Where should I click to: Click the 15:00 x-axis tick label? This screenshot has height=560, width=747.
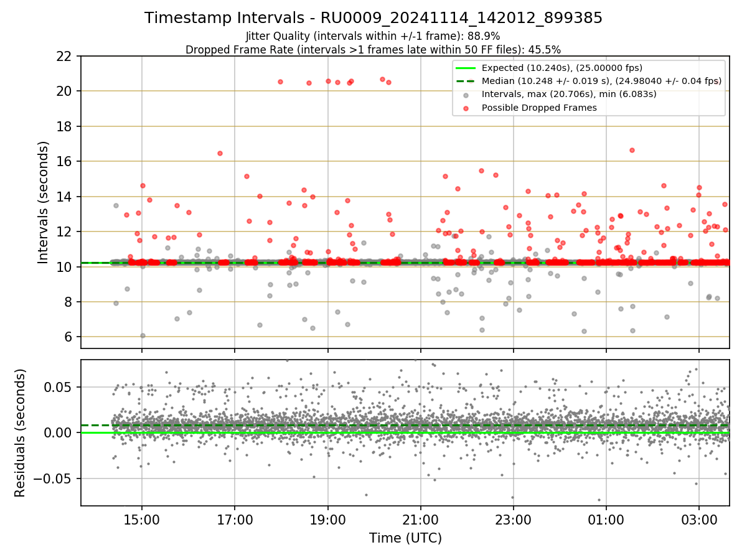(142, 519)
